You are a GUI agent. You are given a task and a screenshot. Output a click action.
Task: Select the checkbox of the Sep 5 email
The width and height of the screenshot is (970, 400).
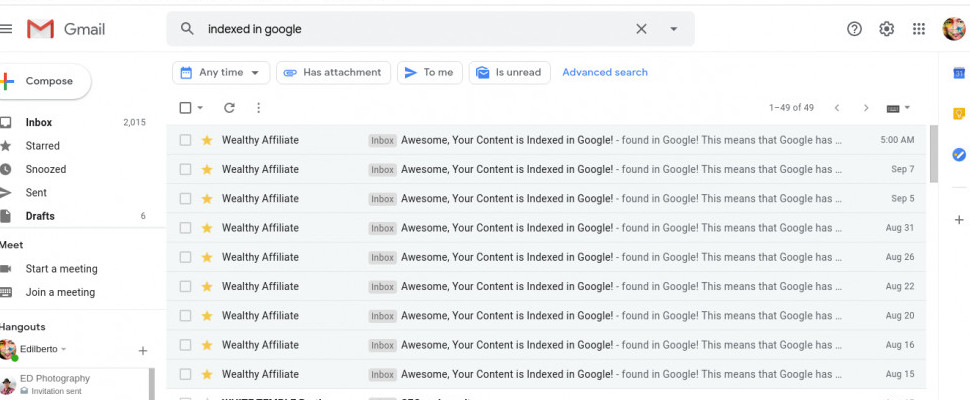click(185, 198)
